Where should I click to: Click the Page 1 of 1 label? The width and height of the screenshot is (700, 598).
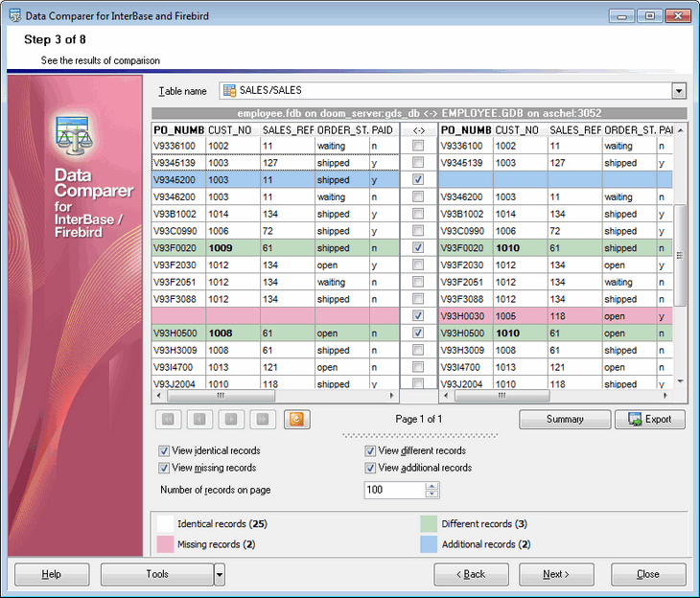click(x=418, y=419)
